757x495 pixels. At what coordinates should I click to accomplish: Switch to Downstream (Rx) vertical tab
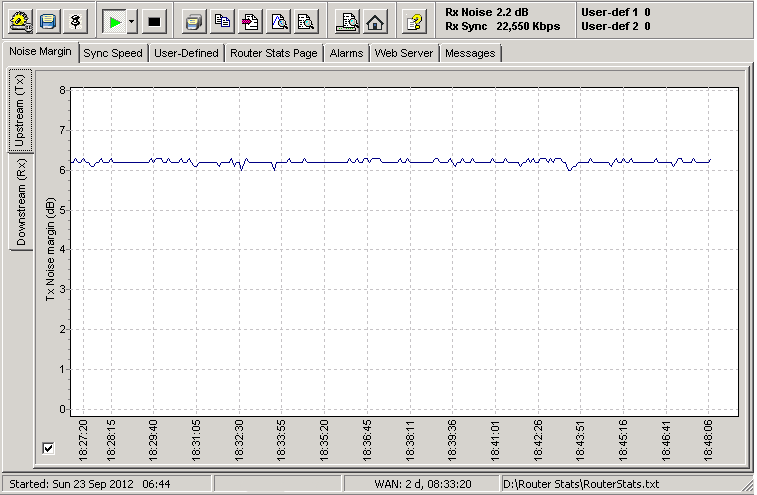21,202
